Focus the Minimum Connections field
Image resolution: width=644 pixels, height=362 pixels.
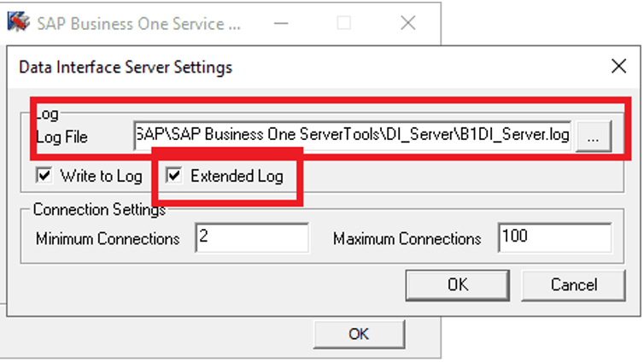[252, 237]
